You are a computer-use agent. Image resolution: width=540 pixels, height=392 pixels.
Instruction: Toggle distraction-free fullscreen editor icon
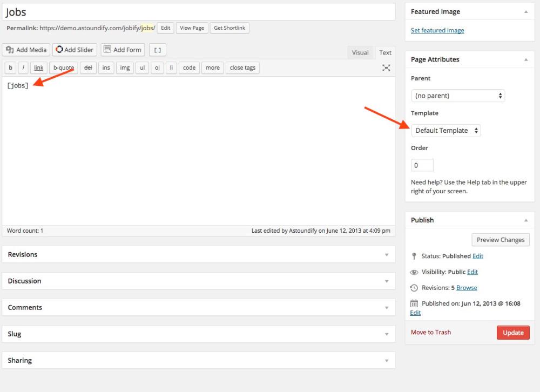click(x=386, y=68)
